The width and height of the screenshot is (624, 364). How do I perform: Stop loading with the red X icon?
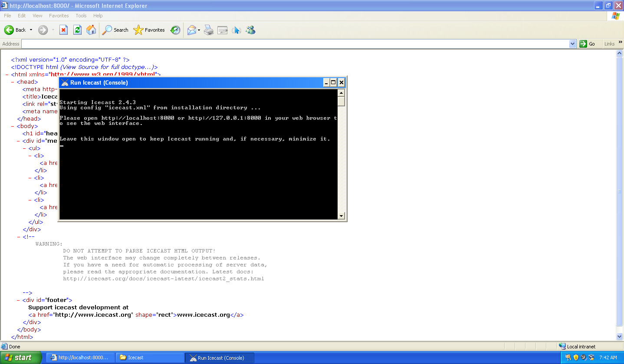[64, 30]
